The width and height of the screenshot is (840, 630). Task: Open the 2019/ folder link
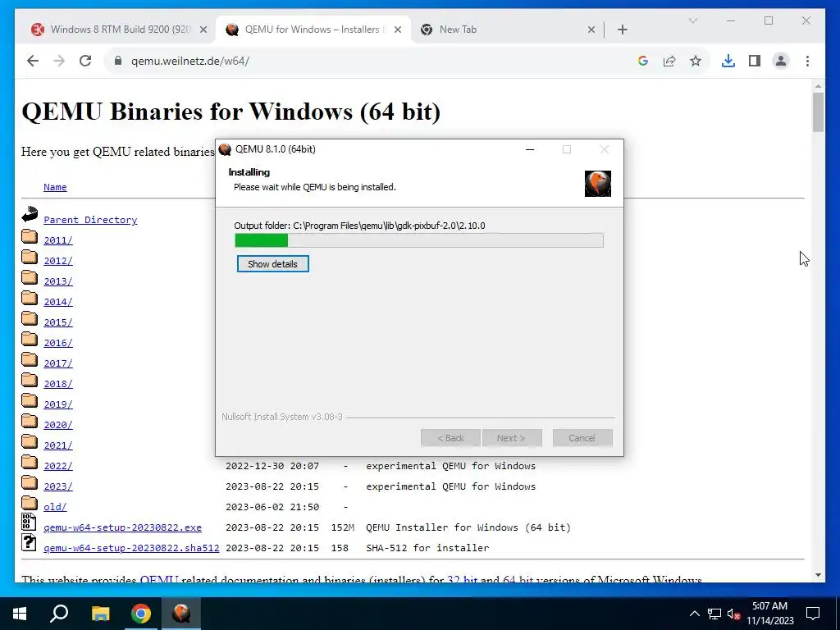pyautogui.click(x=58, y=404)
